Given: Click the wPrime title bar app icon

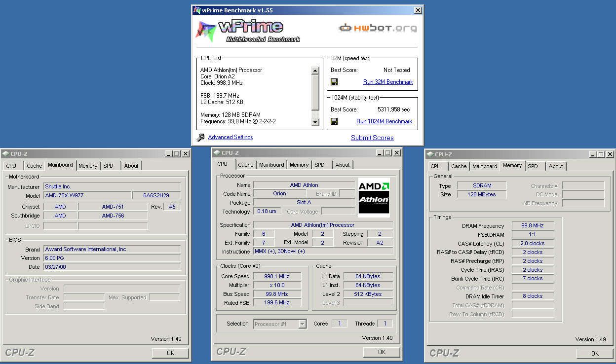Looking at the screenshot, I should coord(197,10).
